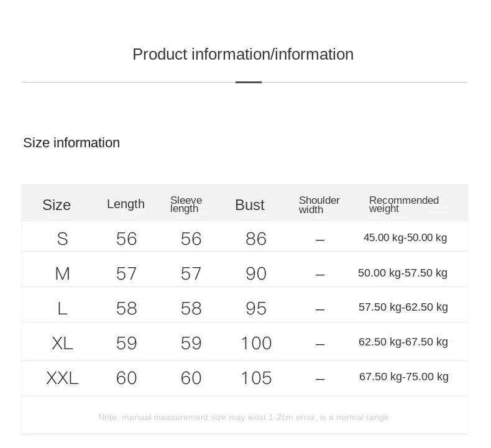Select the L size row label
The height and width of the screenshot is (448, 491).
pyautogui.click(x=62, y=308)
